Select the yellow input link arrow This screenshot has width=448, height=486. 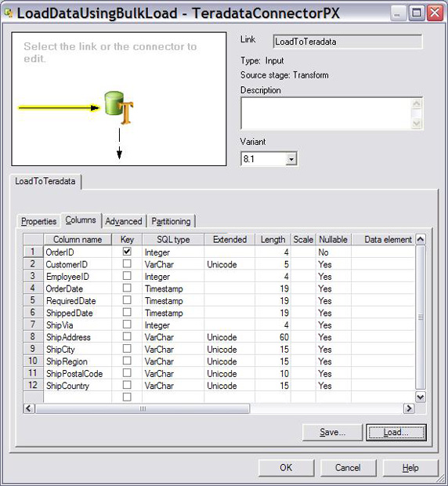[59, 108]
